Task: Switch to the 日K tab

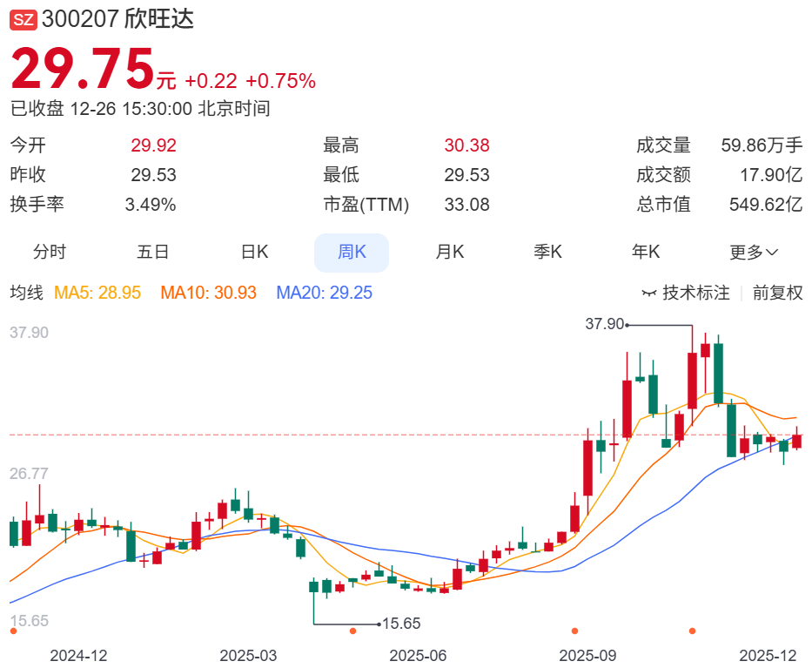Action: [254, 253]
